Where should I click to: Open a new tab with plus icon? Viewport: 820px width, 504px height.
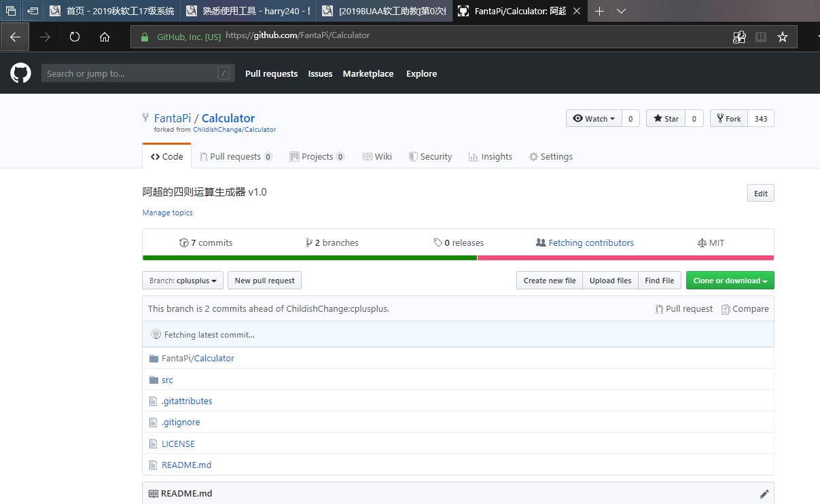click(599, 11)
